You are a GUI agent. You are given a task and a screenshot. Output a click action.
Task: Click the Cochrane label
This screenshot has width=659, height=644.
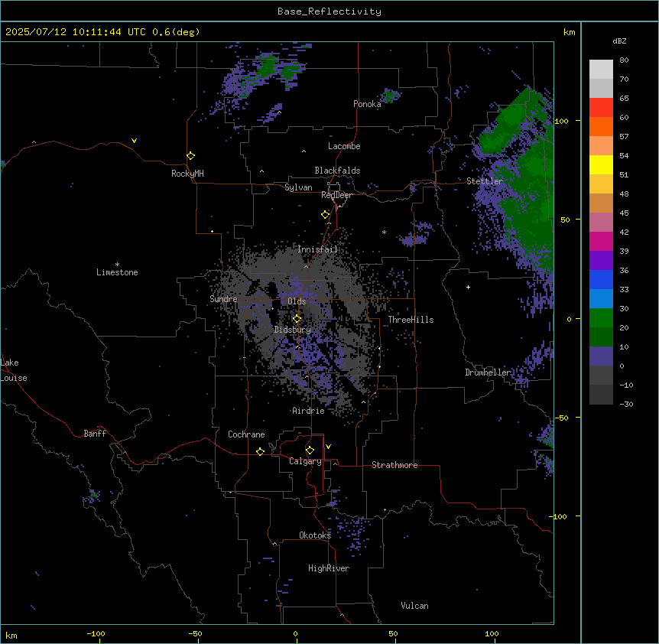(246, 434)
